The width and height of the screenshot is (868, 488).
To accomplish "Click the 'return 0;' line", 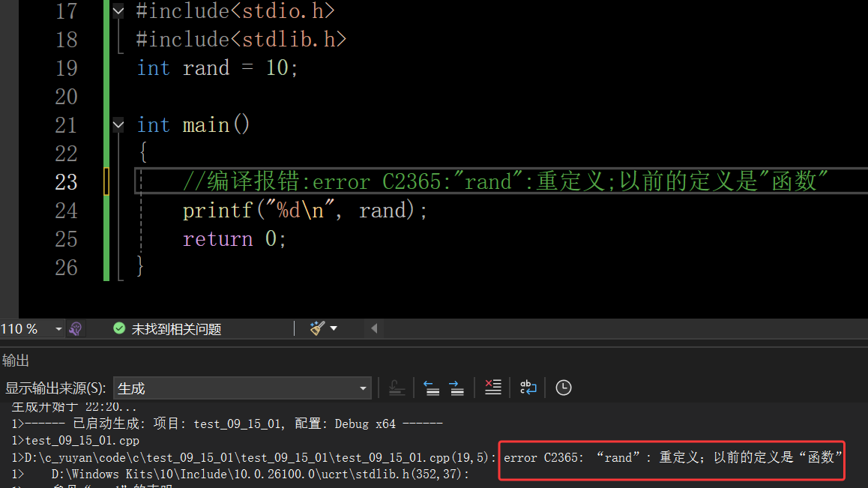I will coord(235,238).
